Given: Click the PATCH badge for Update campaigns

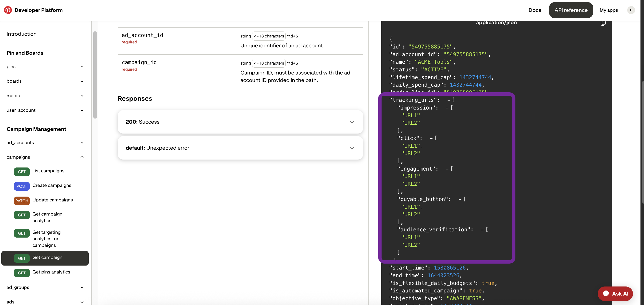Looking at the screenshot, I should click(x=21, y=201).
